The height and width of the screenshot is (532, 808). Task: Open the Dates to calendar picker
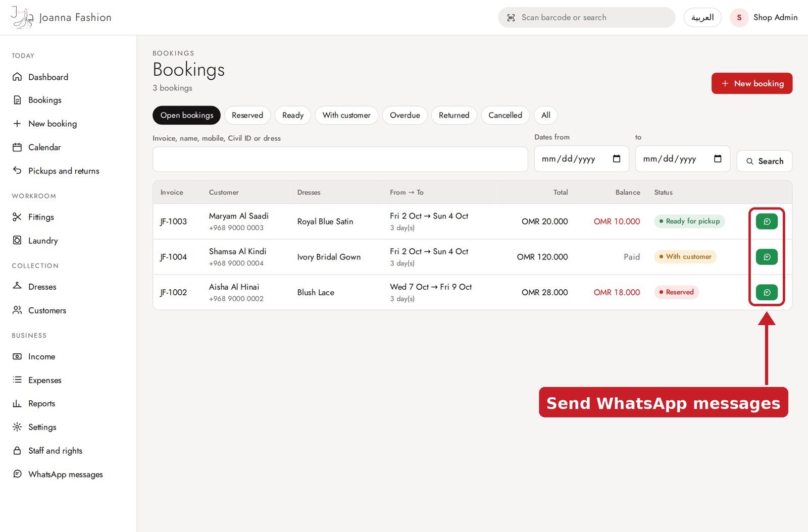point(718,159)
